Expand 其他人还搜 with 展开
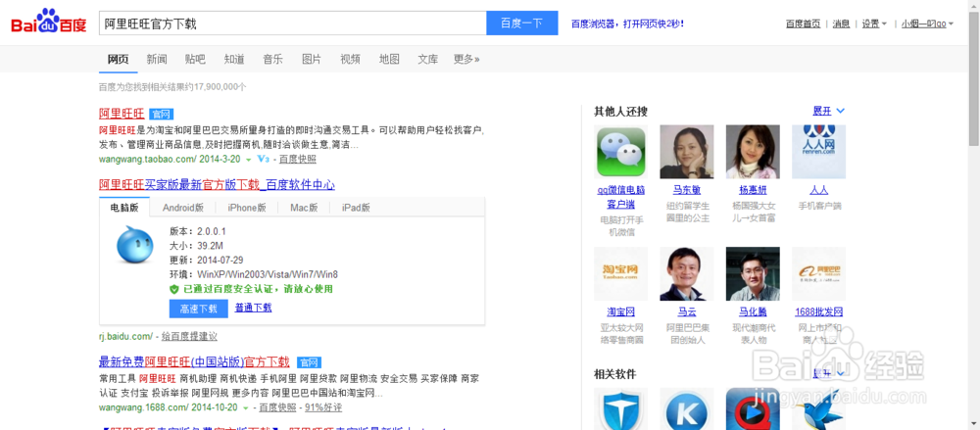The width and height of the screenshot is (980, 430). point(828,112)
